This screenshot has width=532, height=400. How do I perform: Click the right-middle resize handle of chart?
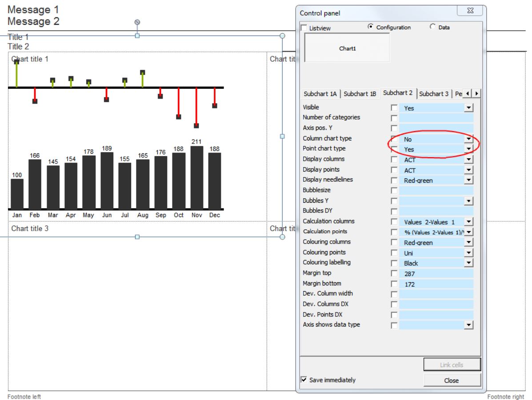click(x=282, y=136)
